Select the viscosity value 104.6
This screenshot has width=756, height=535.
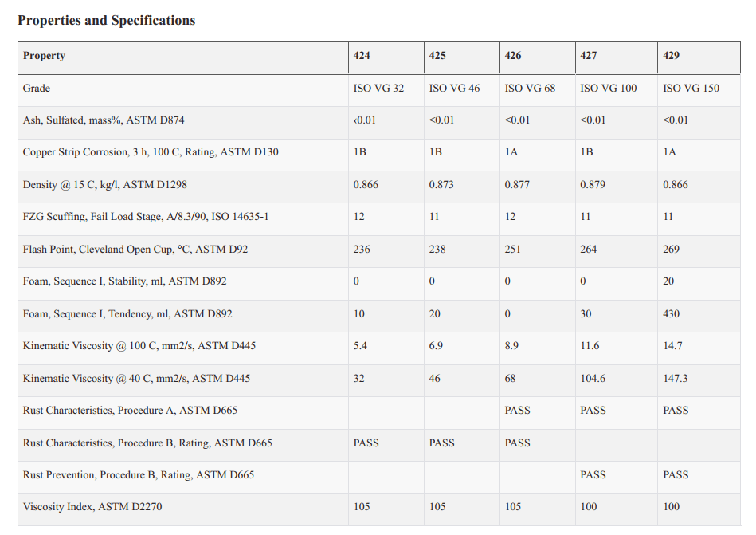coord(593,379)
